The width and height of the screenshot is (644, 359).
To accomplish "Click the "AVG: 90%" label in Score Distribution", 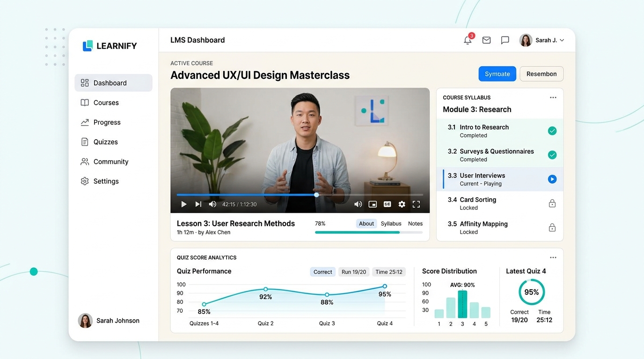I will click(x=462, y=285).
